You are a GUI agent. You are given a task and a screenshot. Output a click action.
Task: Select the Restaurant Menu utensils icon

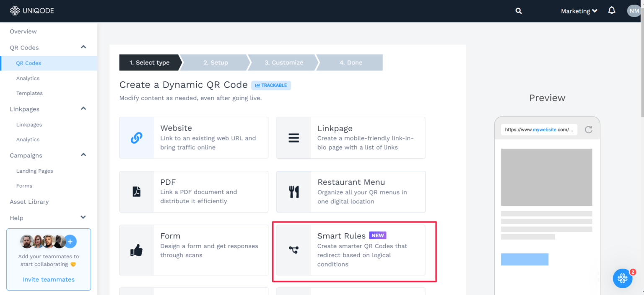(x=293, y=191)
